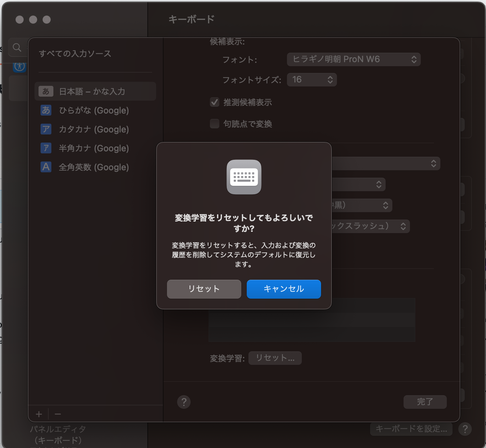Open the フォント dropdown showing ヒラギノ明朝 ProN W6
The width and height of the screenshot is (486, 448).
(354, 59)
